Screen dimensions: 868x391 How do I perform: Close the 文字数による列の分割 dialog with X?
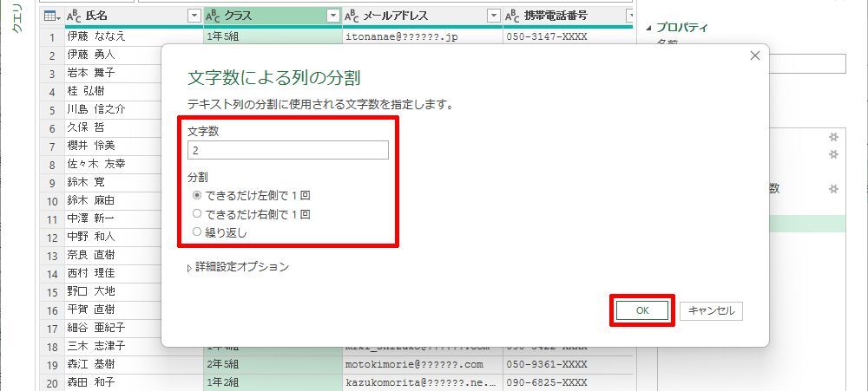pos(754,56)
